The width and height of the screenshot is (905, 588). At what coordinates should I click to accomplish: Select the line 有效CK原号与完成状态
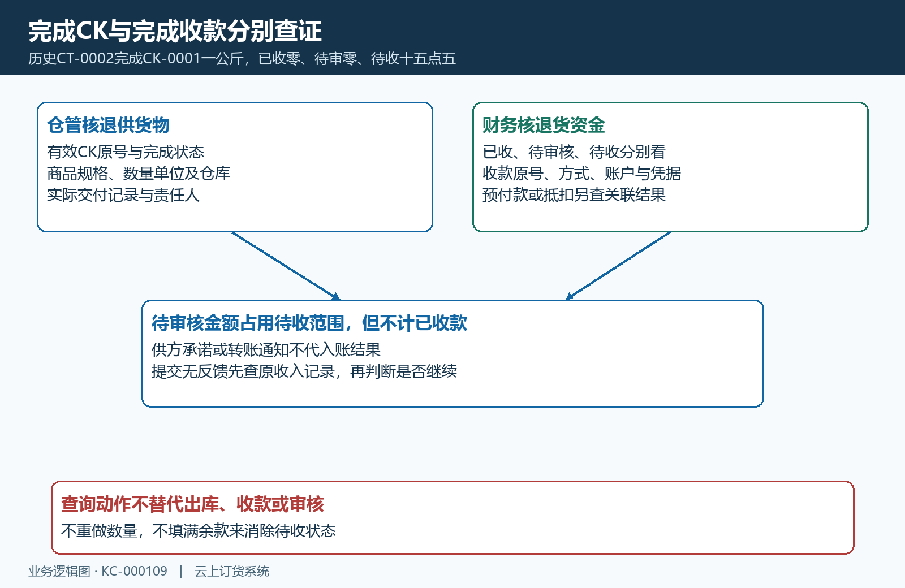point(126,152)
